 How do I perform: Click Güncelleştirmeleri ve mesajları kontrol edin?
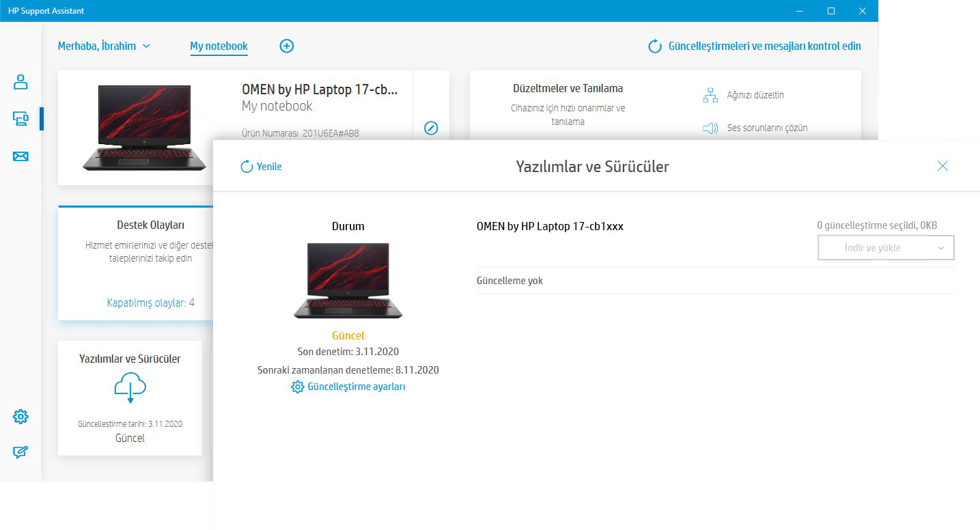tap(755, 46)
